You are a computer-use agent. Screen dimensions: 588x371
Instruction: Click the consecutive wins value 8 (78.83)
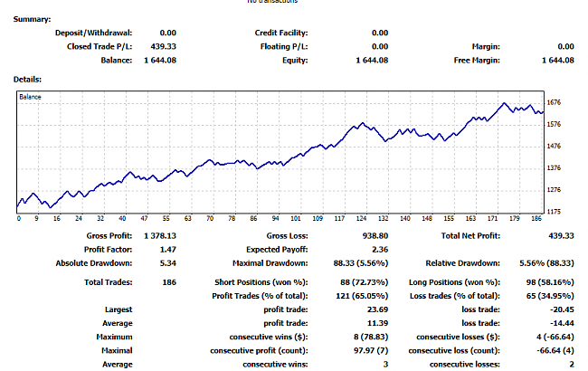(371, 337)
